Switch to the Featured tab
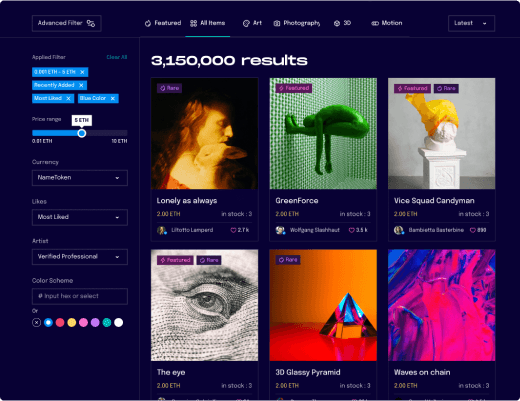 [163, 23]
